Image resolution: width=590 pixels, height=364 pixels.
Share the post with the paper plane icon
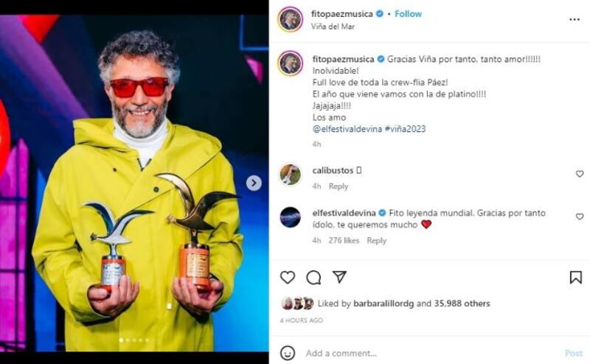[x=339, y=277]
